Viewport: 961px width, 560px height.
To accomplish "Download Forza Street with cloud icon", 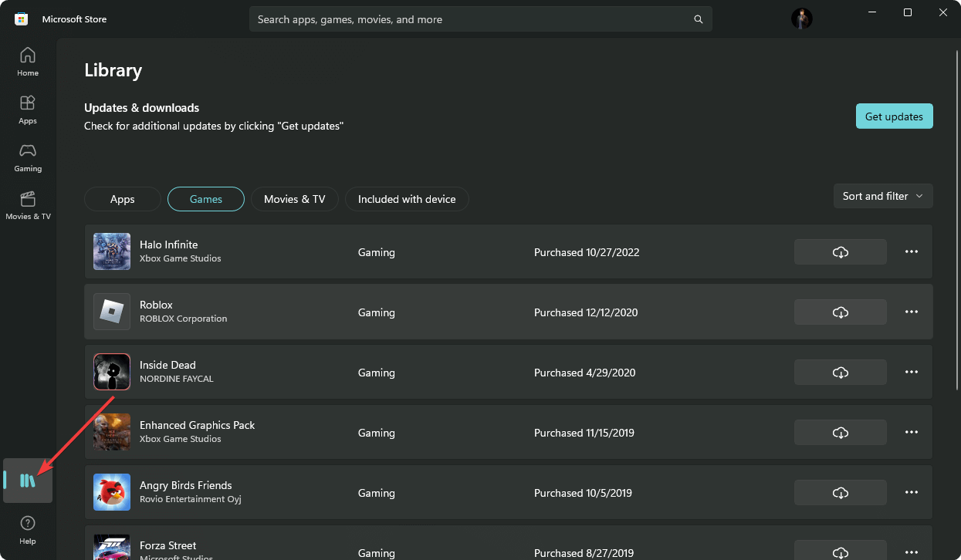I will tap(841, 552).
